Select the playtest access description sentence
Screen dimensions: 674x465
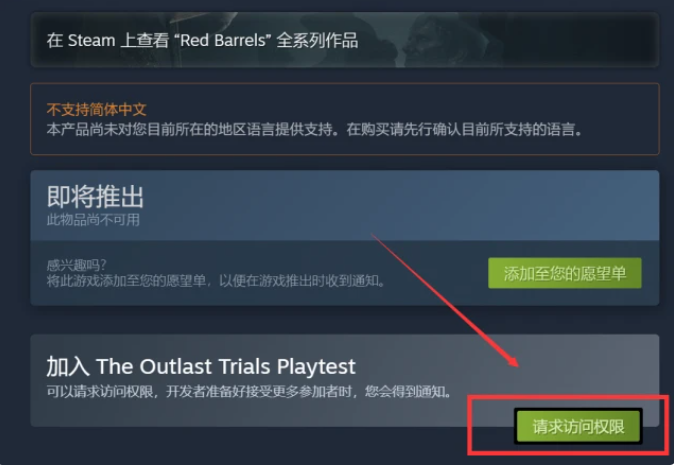(x=249, y=392)
